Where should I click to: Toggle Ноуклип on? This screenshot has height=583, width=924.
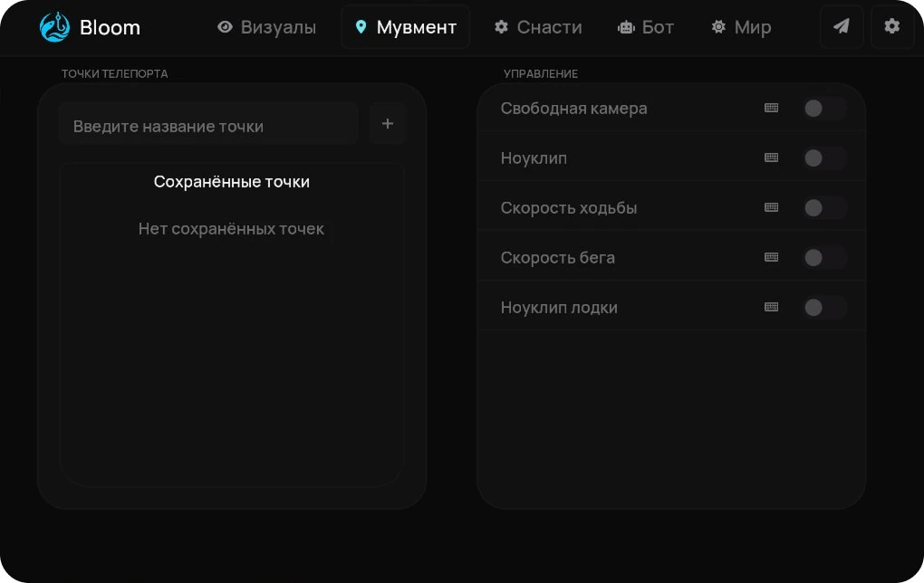[824, 158]
